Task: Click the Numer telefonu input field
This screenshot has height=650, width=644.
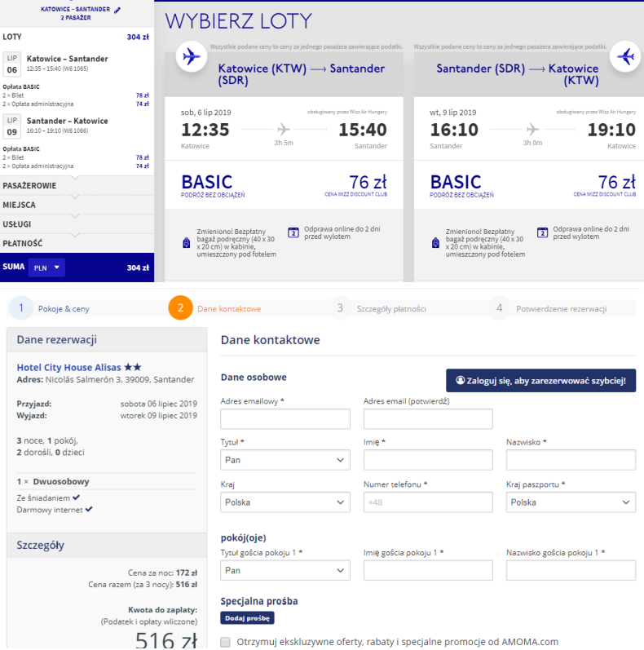Action: (428, 502)
